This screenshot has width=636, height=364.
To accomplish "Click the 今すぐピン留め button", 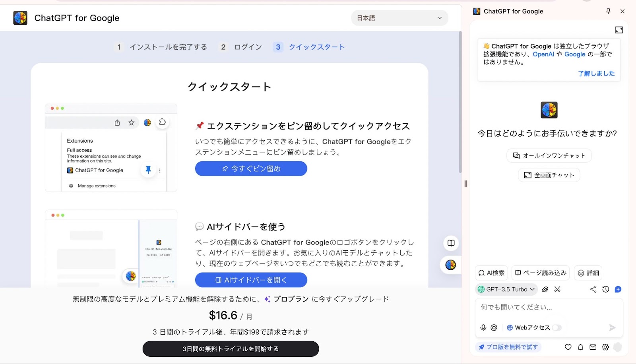I will (250, 168).
